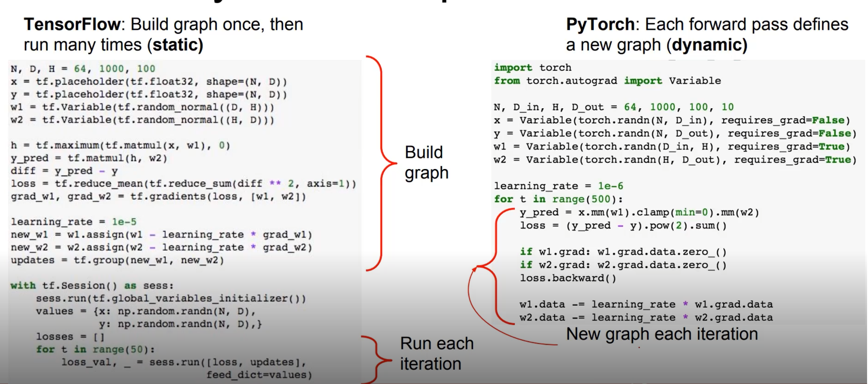This screenshot has height=384, width=868.
Task: Click the "New graph each iteration" label
Action: 662,334
